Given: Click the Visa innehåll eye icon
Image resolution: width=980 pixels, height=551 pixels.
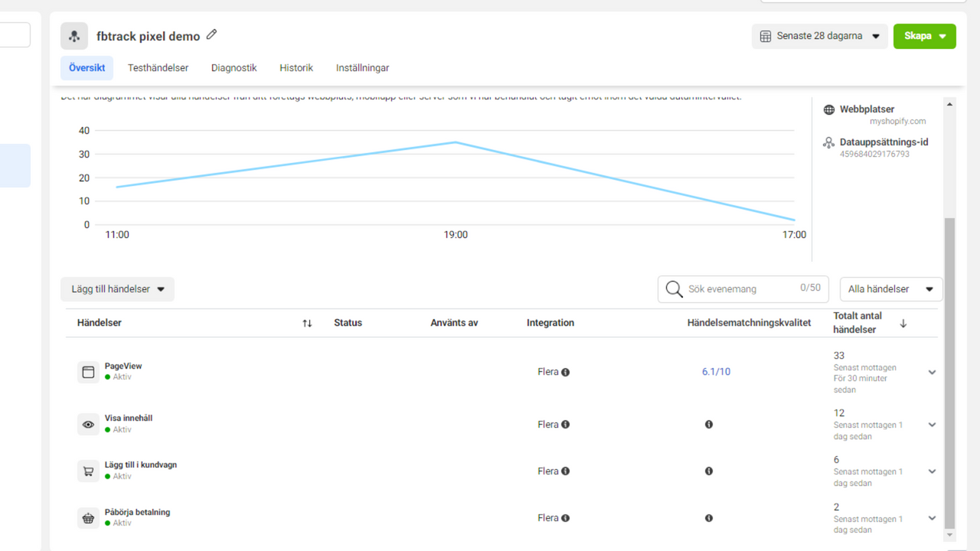Looking at the screenshot, I should coord(88,424).
